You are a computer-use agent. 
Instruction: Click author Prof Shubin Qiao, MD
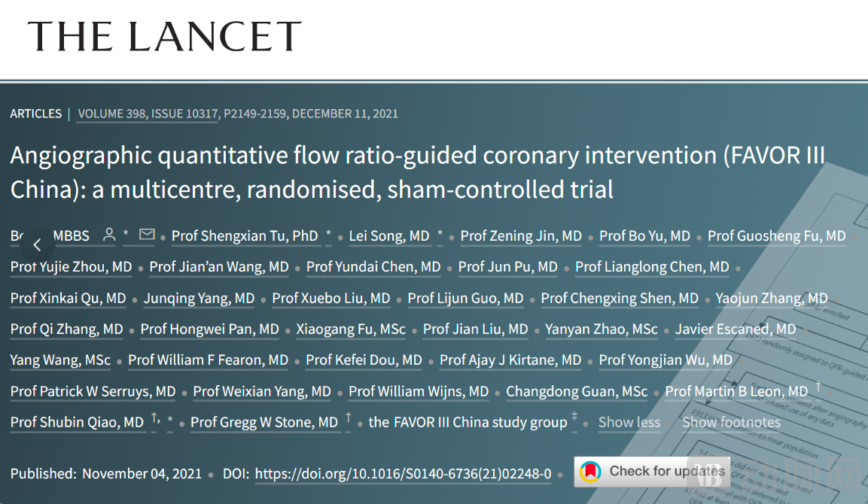[77, 422]
